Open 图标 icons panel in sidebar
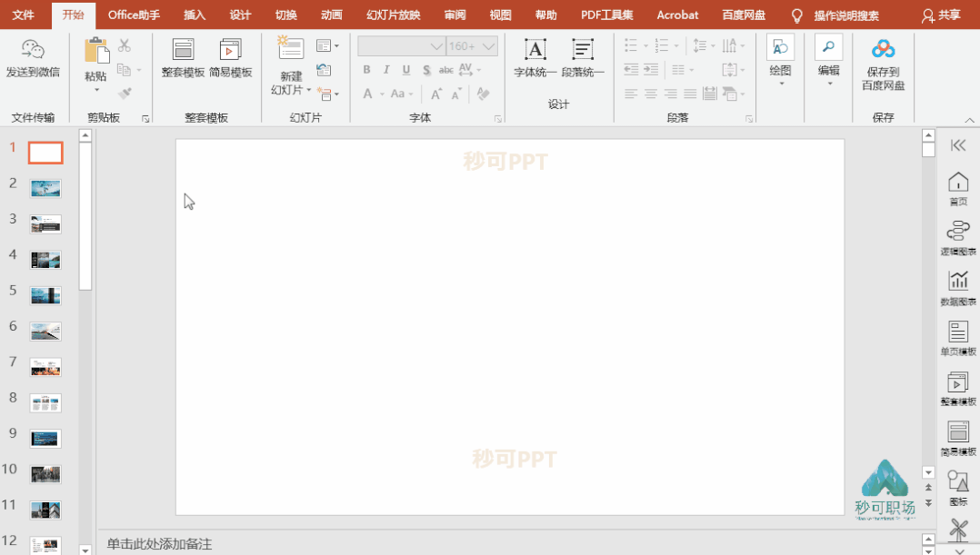980x555 pixels. coord(958,481)
